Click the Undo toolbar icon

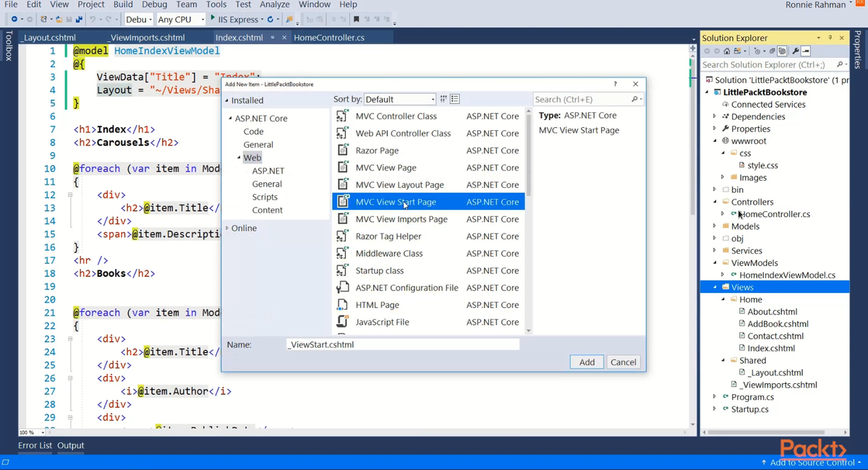93,19
